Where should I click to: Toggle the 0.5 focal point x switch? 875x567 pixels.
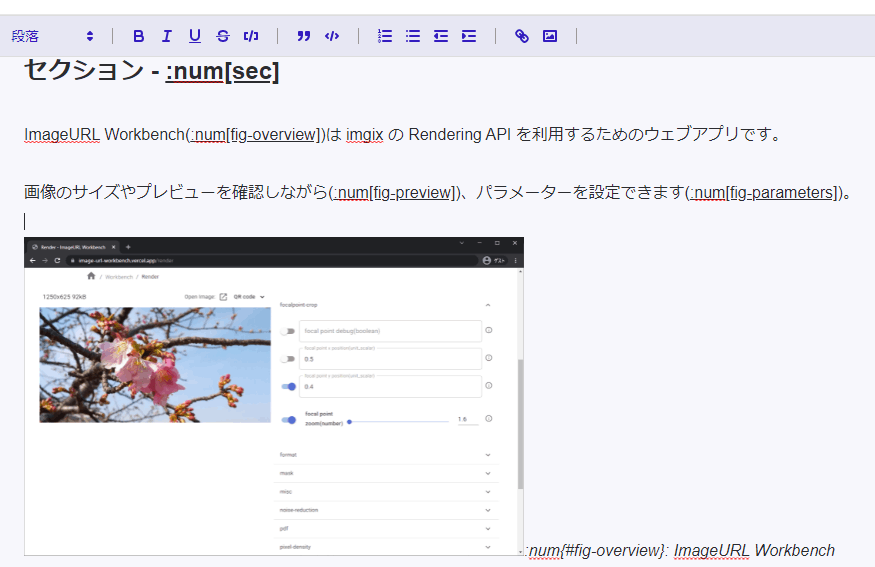[288, 359]
